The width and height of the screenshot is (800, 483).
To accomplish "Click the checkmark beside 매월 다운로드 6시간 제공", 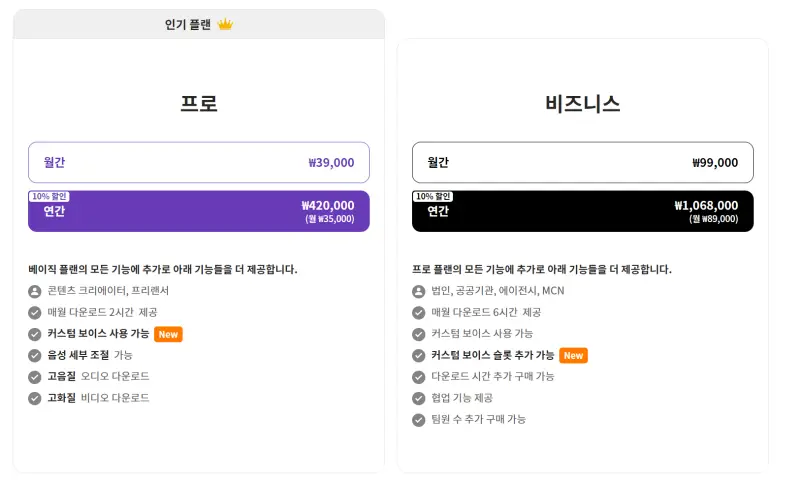I will [418, 313].
